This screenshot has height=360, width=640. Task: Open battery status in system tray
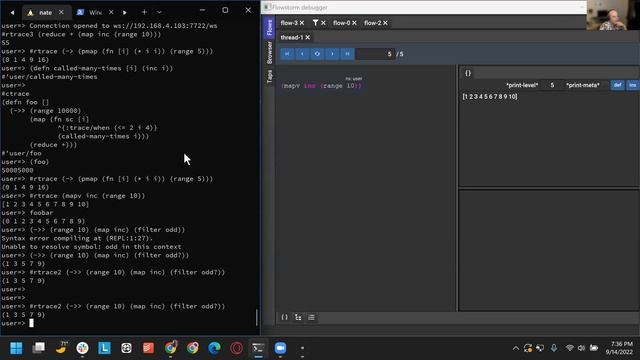click(594, 348)
